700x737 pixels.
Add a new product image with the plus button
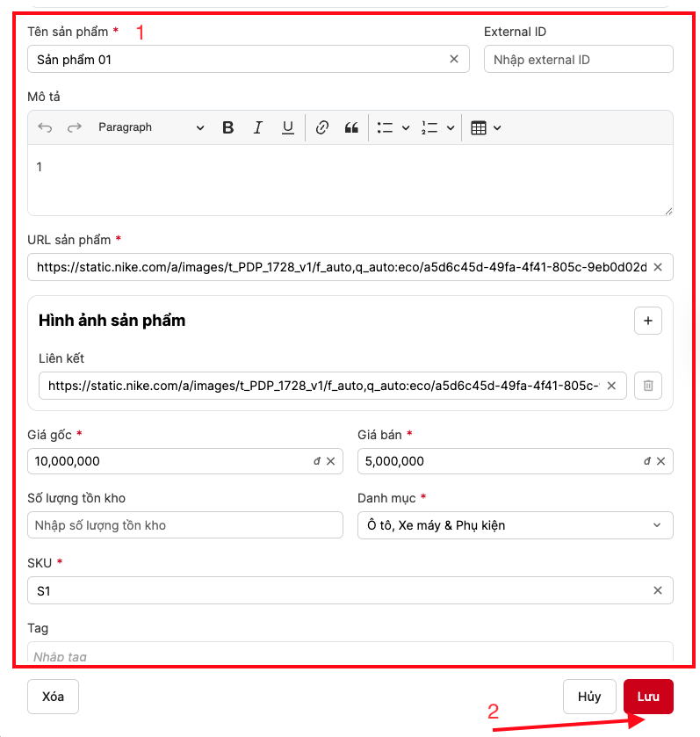pyautogui.click(x=648, y=322)
